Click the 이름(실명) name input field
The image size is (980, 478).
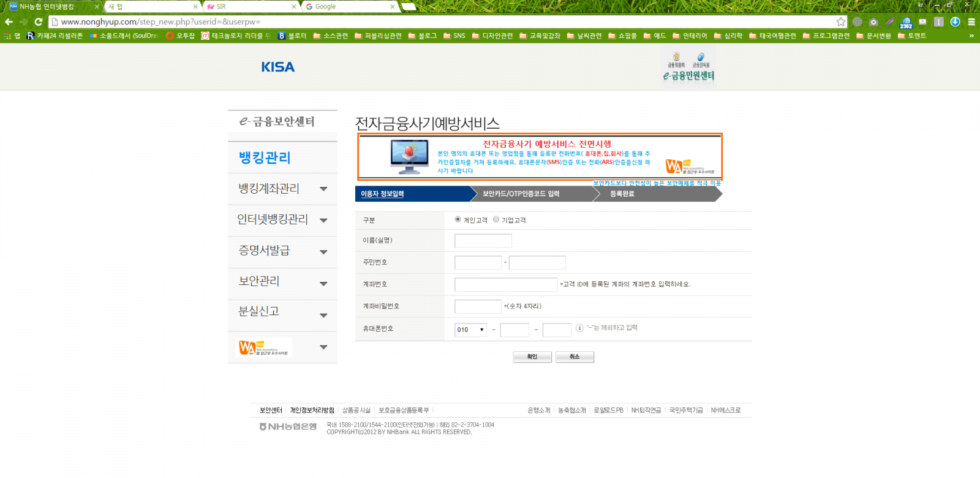pyautogui.click(x=483, y=240)
